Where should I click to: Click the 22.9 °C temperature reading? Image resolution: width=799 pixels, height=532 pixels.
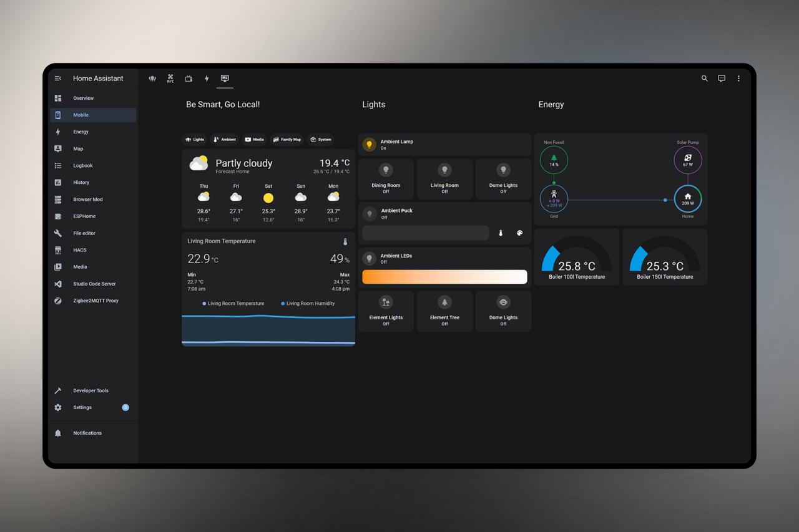(203, 259)
